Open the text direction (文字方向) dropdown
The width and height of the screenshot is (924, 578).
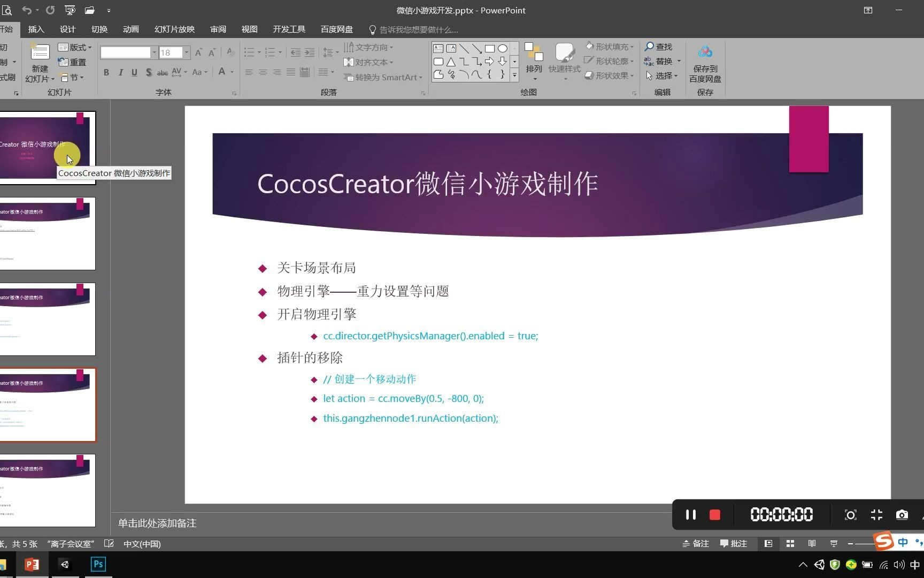(x=368, y=48)
